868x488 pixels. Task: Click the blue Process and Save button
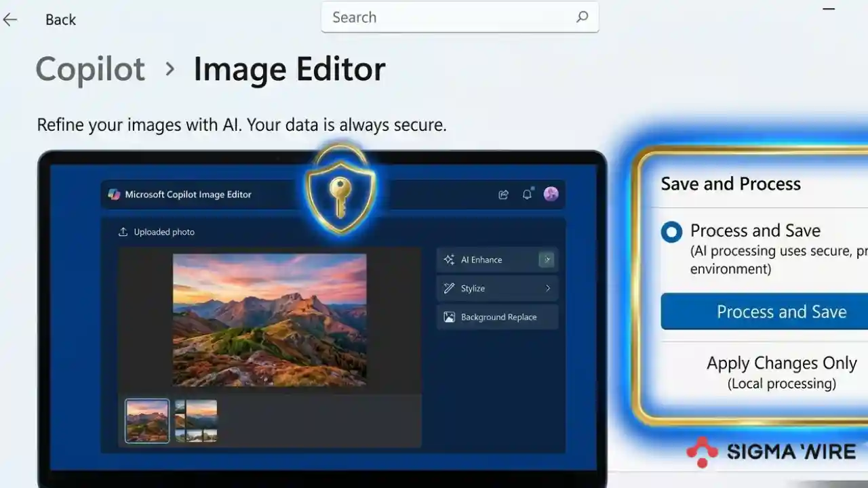tap(764, 312)
